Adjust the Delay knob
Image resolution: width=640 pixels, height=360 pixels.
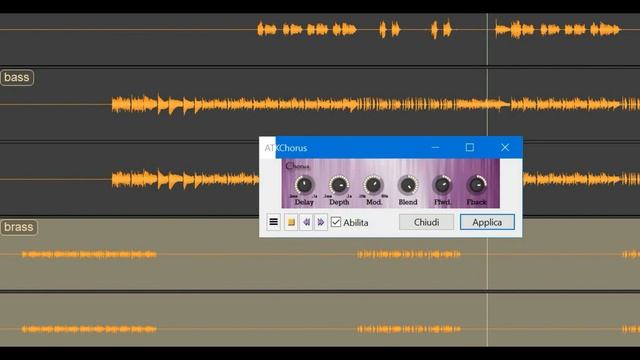point(304,185)
